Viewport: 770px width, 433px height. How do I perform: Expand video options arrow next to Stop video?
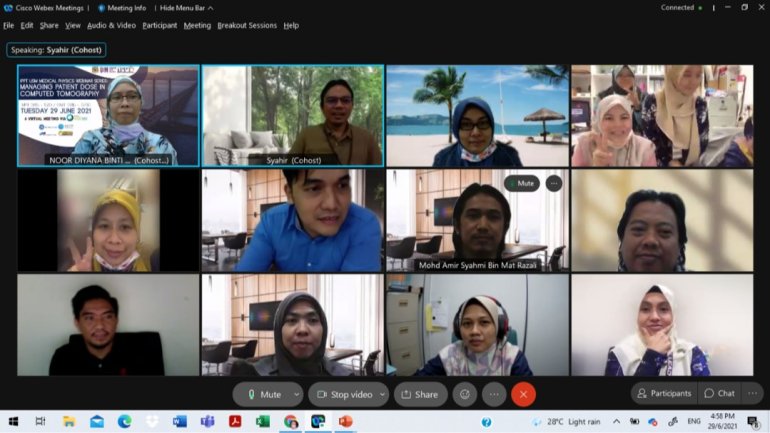pos(383,394)
